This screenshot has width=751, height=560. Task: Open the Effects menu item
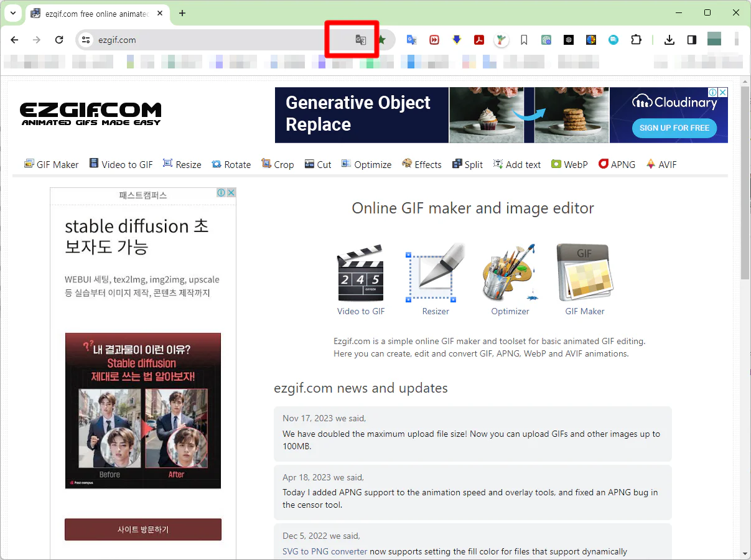click(421, 164)
